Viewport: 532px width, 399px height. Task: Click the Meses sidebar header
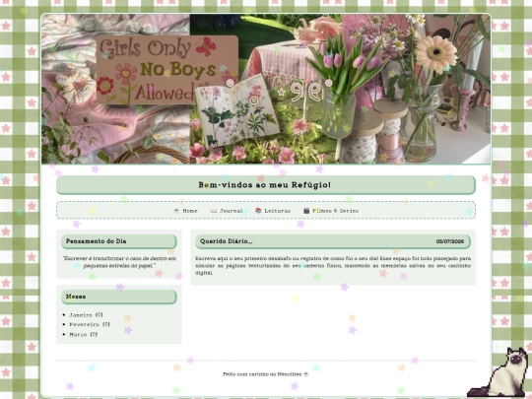click(119, 297)
